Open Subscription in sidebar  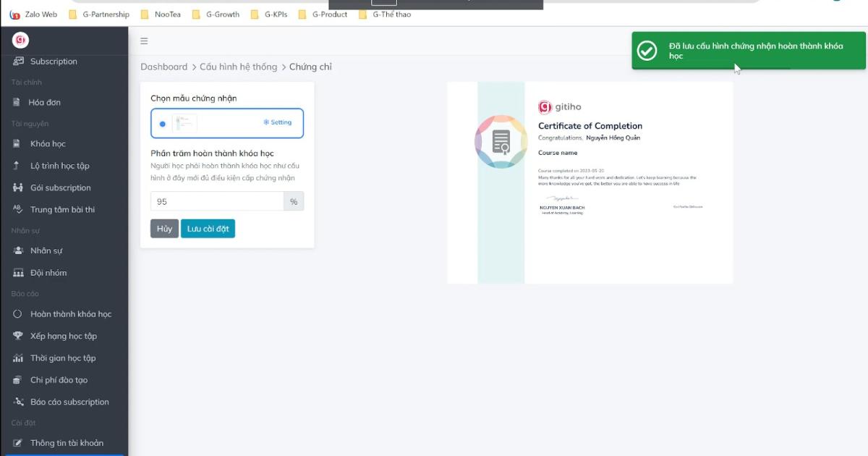coord(54,62)
